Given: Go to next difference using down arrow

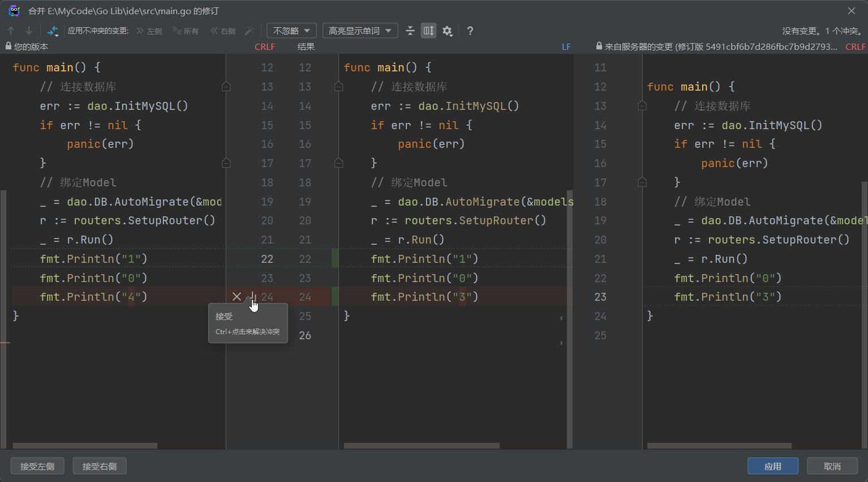Looking at the screenshot, I should point(29,31).
